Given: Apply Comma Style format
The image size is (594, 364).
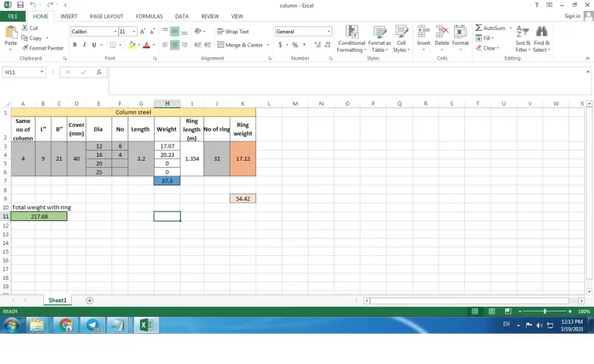Looking at the screenshot, I should pos(304,45).
